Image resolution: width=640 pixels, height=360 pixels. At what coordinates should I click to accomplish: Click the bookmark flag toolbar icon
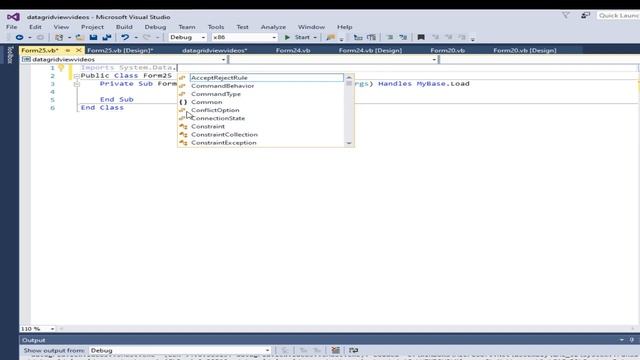coord(421,37)
